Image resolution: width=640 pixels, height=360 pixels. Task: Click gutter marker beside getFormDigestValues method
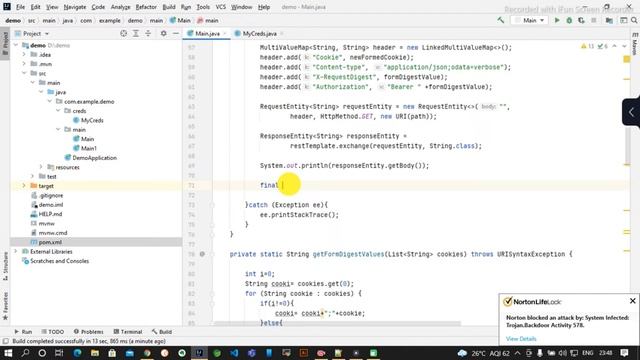click(202, 254)
